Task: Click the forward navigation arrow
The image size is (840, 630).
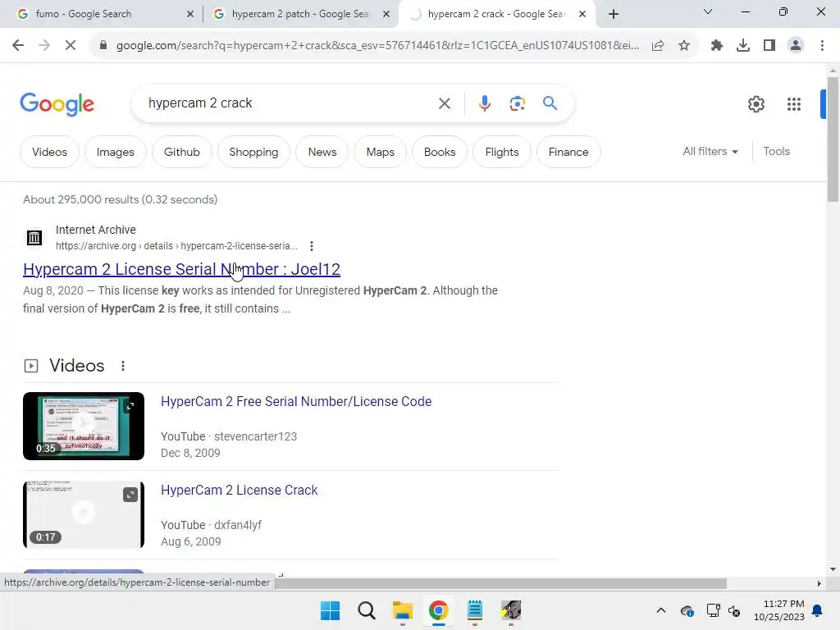Action: point(44,46)
